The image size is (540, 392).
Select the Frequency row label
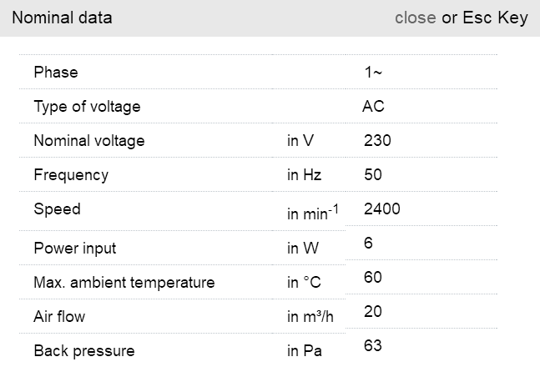point(71,175)
